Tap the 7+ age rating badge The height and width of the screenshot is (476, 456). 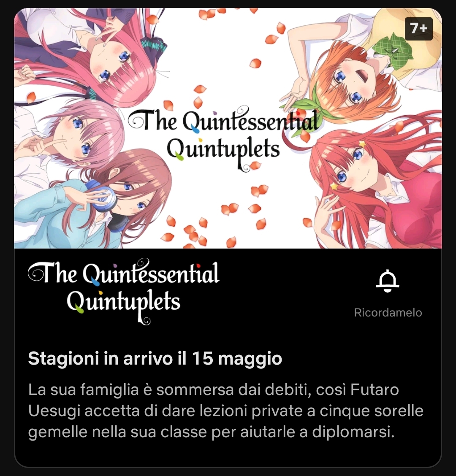pyautogui.click(x=418, y=29)
